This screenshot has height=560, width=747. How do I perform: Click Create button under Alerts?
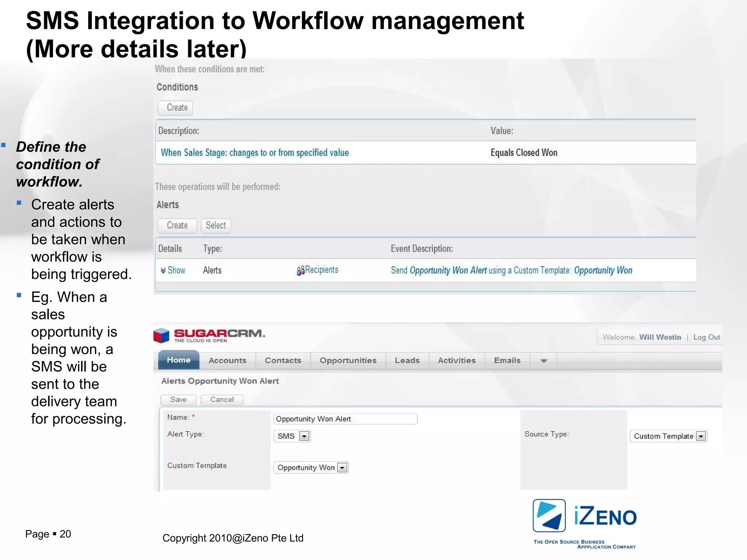[177, 226]
